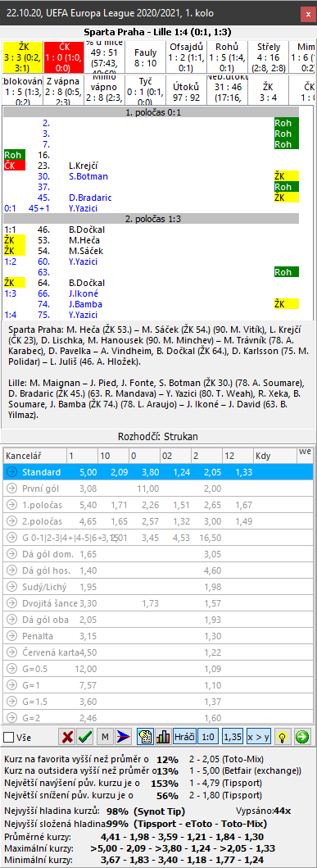The height and width of the screenshot is (868, 317).
Task: Click the red X toolbar icon
Action: pyautogui.click(x=66, y=738)
